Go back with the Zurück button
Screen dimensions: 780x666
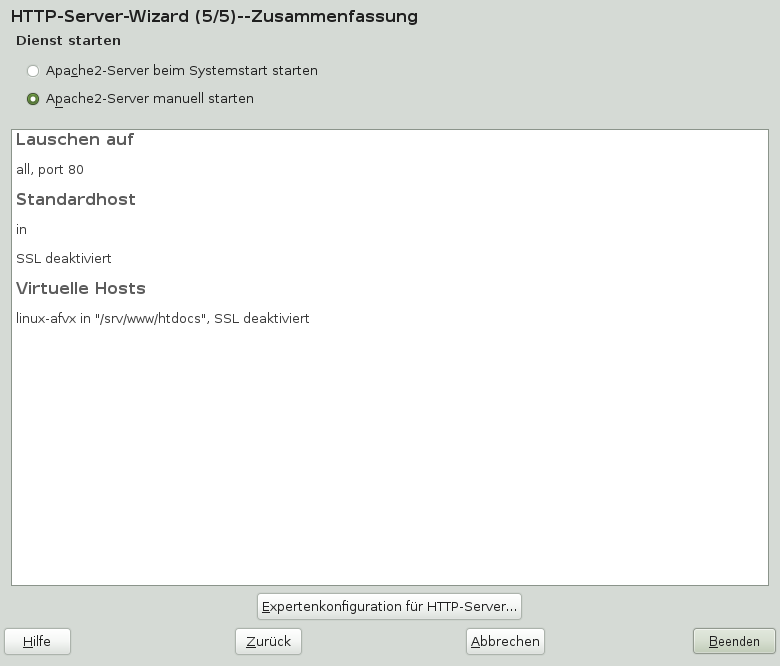tap(268, 641)
